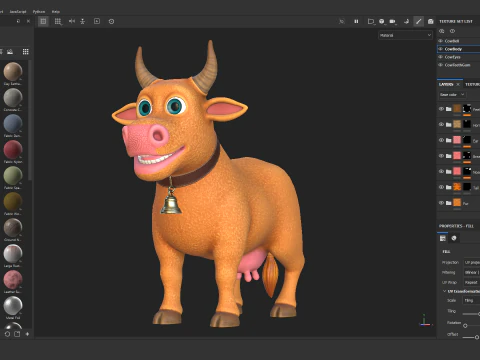Close the Layers tab with its X
480x360 pixels.
click(x=458, y=84)
